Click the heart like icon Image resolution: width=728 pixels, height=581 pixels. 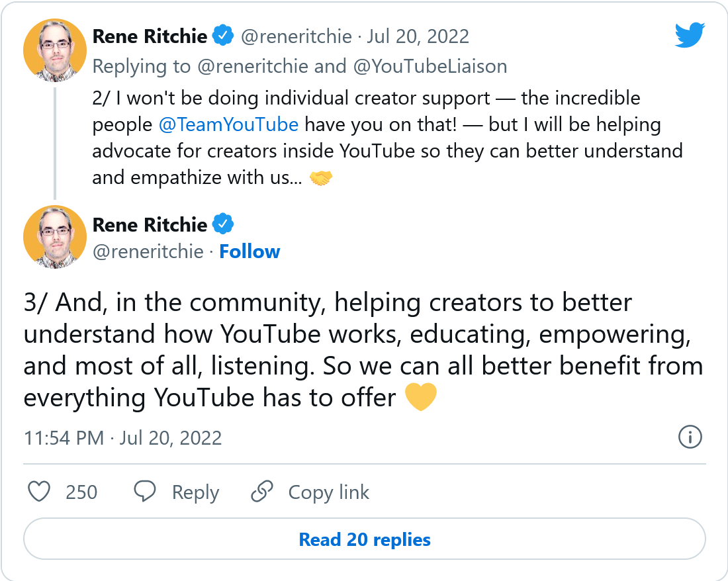pos(40,492)
